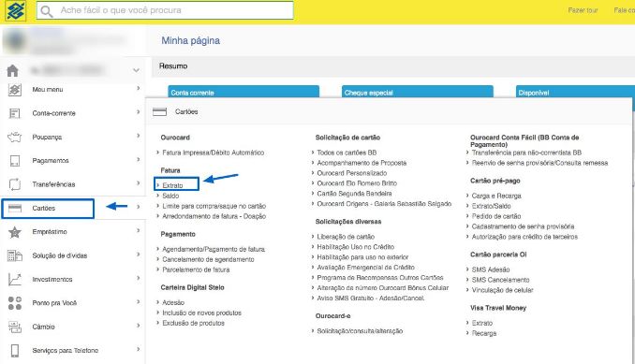Click the search input field
This screenshot has height=364, width=635.
pos(165,10)
